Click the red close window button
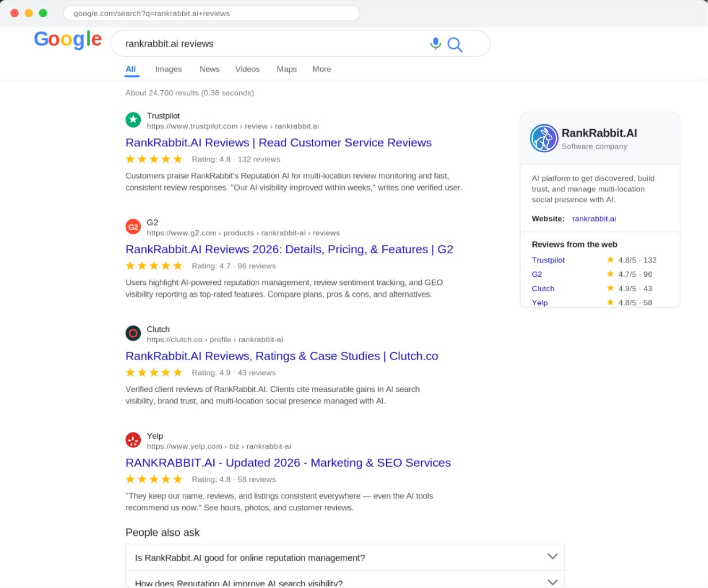Viewport: 708px width, 588px height. pyautogui.click(x=15, y=13)
